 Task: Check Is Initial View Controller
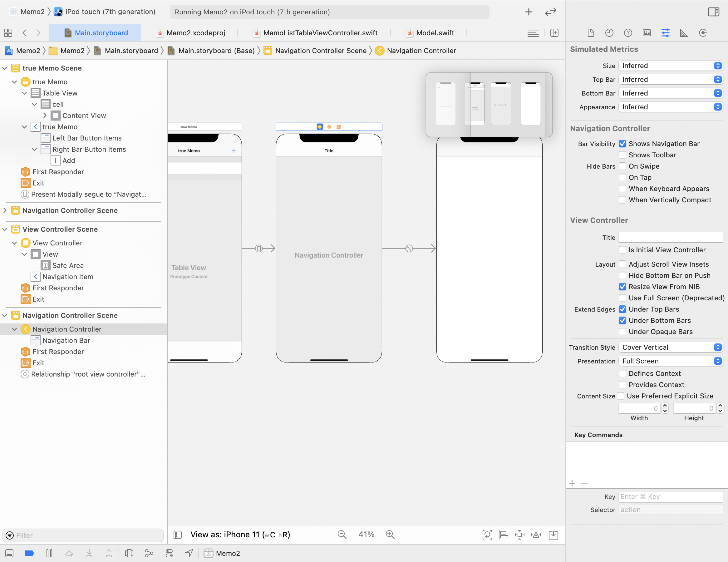pyautogui.click(x=622, y=250)
